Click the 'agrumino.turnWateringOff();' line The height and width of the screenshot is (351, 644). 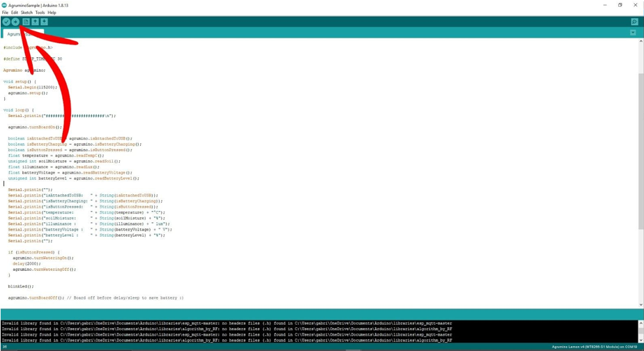click(45, 270)
